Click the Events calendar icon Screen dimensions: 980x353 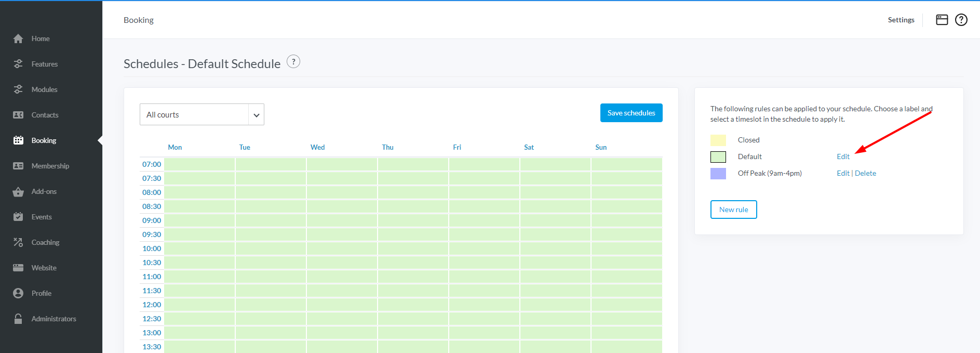pos(18,217)
